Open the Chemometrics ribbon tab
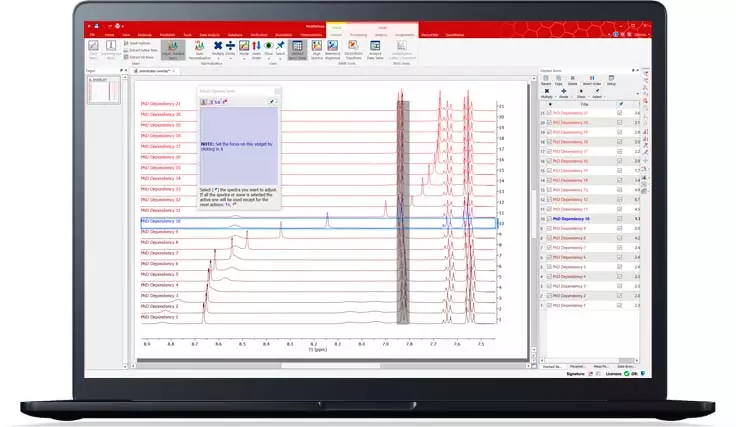The image size is (736, 427). (311, 35)
